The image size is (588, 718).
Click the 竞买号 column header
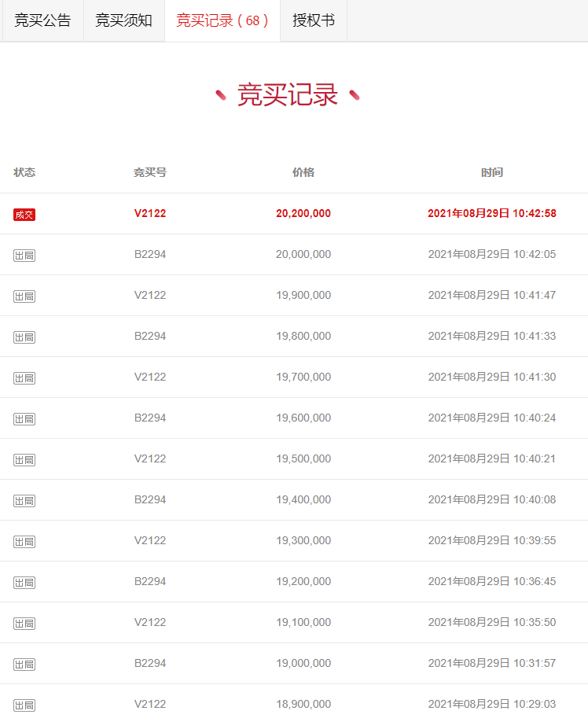150,172
